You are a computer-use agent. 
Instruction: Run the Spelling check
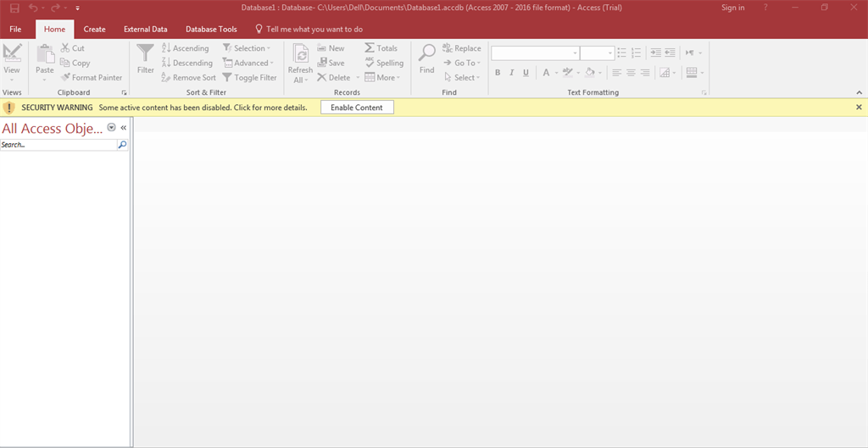[384, 63]
